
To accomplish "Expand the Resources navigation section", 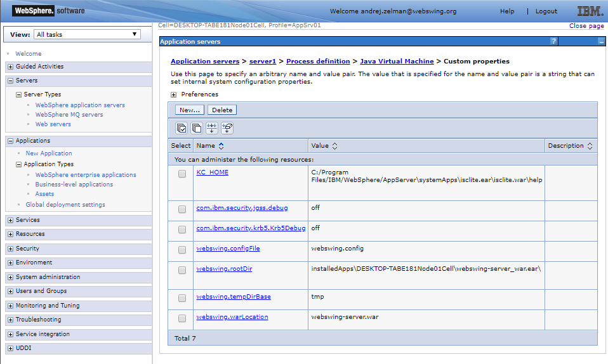I will click(10, 234).
